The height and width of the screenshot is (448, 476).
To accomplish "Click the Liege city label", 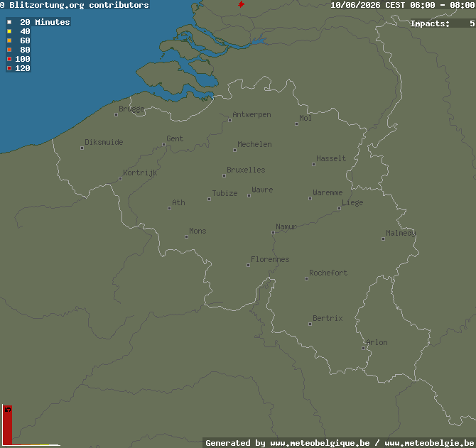I will 352,202.
